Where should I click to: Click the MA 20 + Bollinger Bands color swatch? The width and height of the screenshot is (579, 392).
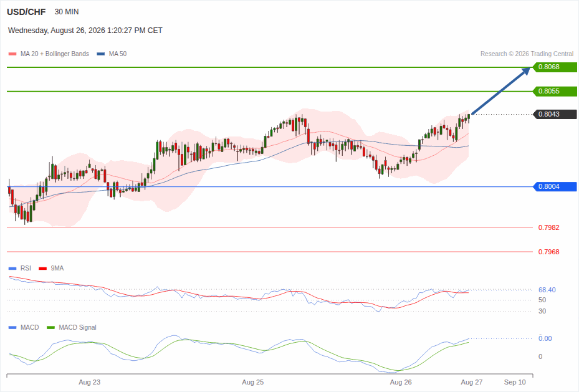pos(12,54)
